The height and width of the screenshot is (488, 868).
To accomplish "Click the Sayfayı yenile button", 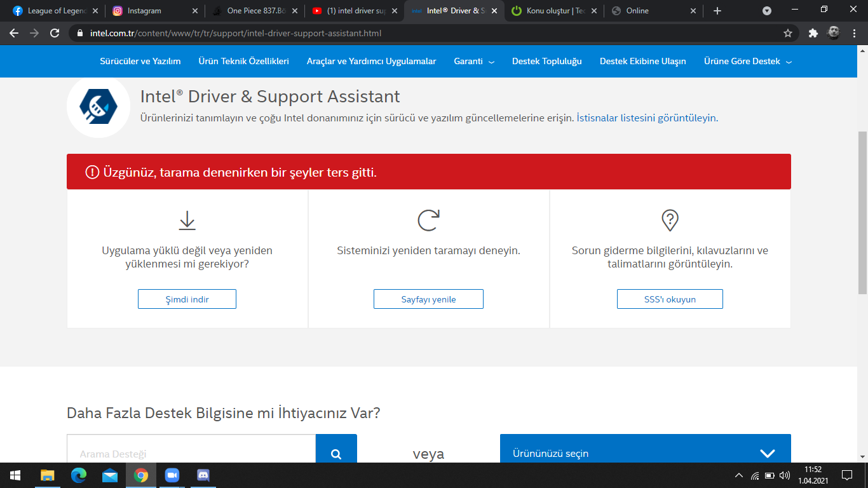I will click(428, 299).
